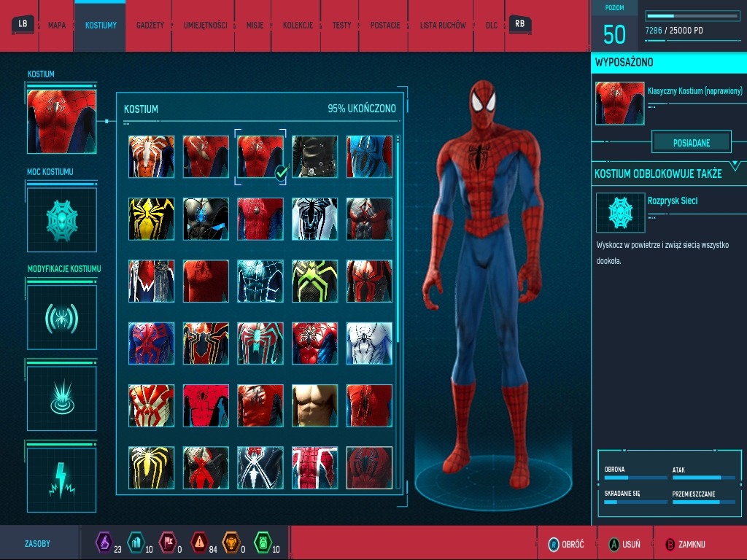Go to the Mapa tab
The width and height of the screenshot is (747, 560).
click(57, 26)
